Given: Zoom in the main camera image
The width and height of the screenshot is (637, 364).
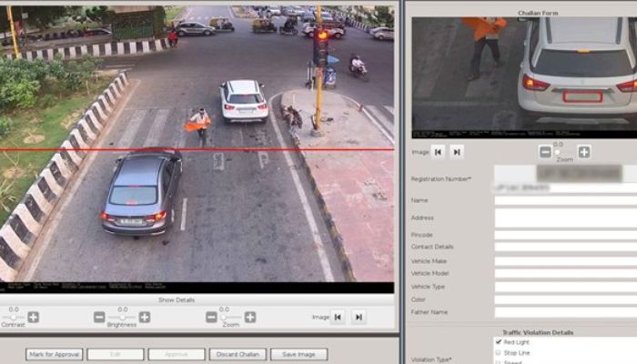Looking at the screenshot, I should 250,317.
